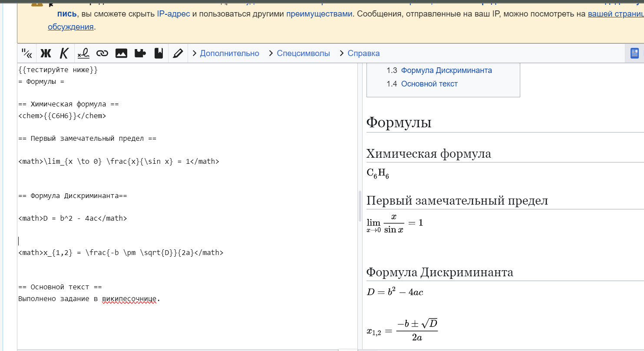Viewport: 644px width, 351px height.
Task: Click Первый замечательный предел preview heading
Action: [457, 201]
